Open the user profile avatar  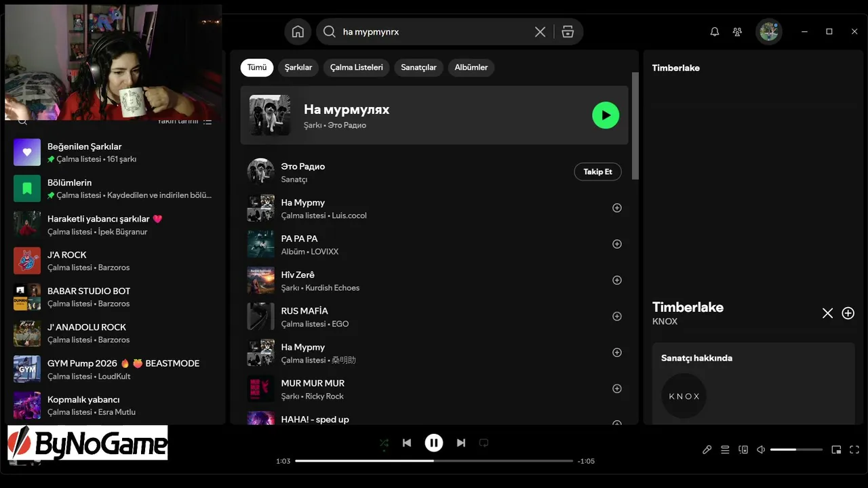click(769, 31)
